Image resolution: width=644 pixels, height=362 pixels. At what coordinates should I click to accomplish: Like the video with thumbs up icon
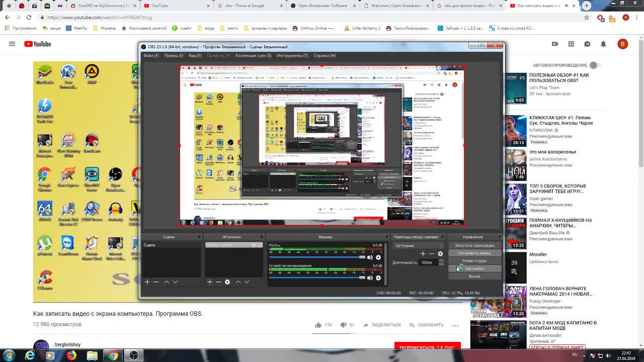pyautogui.click(x=318, y=325)
